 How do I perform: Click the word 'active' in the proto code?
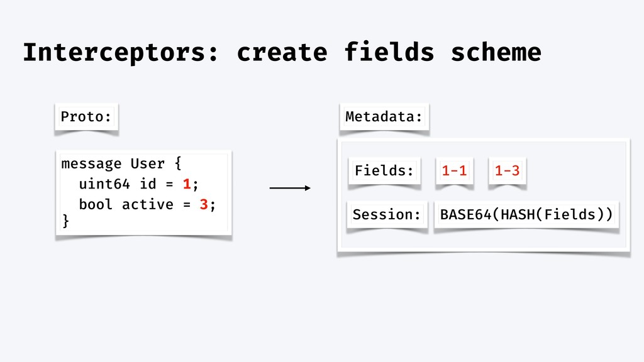tap(147, 204)
